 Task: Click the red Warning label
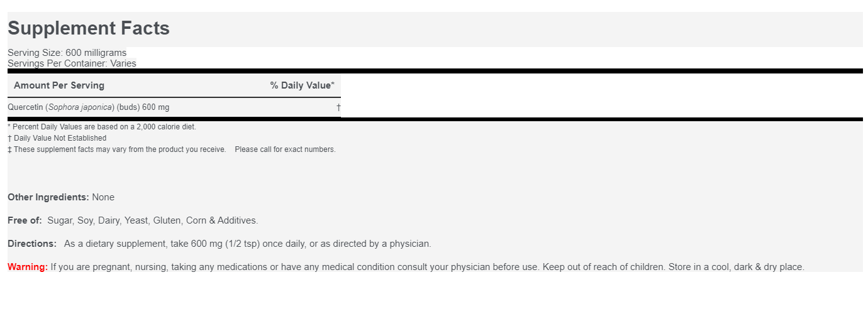pyautogui.click(x=28, y=267)
